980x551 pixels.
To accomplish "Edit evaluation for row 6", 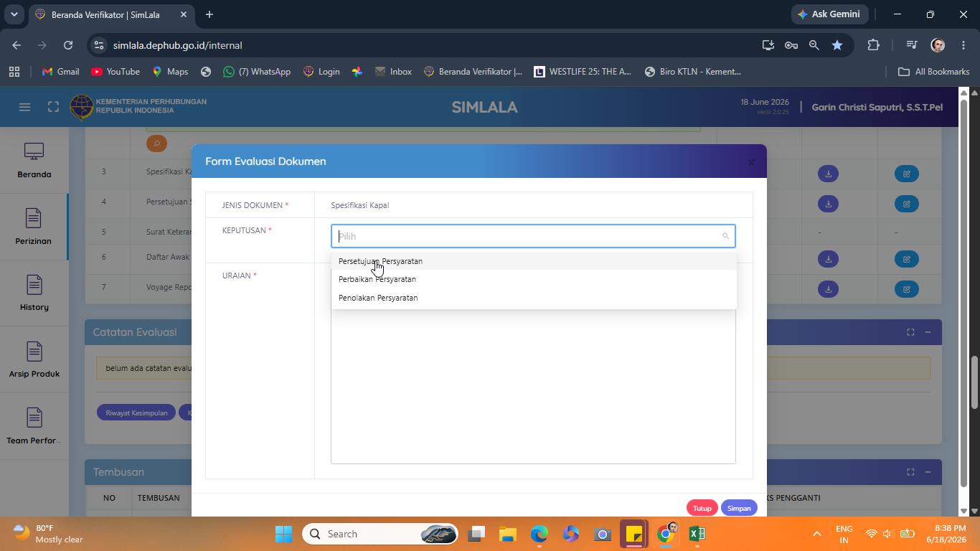I will pos(907,259).
